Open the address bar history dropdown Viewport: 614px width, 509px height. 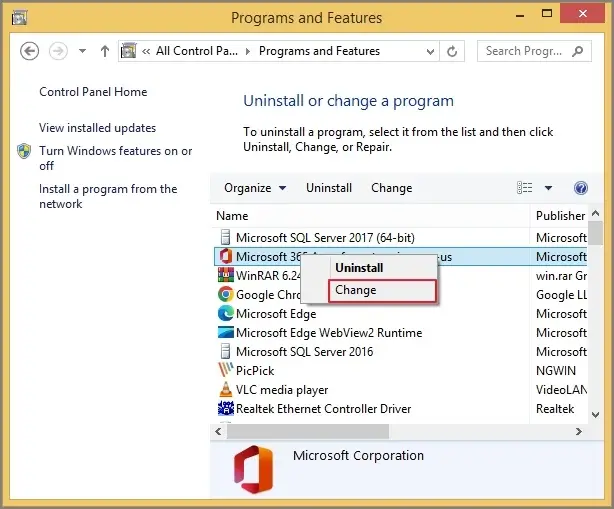[430, 51]
